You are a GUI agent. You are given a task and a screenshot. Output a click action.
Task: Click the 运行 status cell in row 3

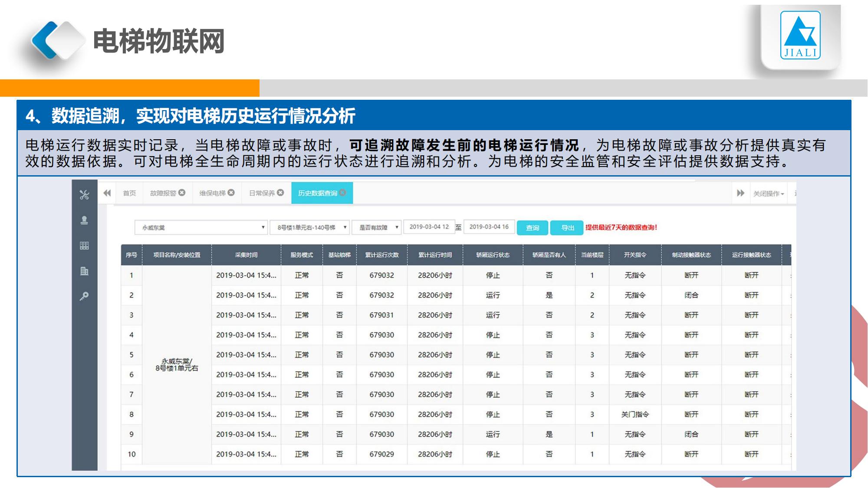point(493,315)
